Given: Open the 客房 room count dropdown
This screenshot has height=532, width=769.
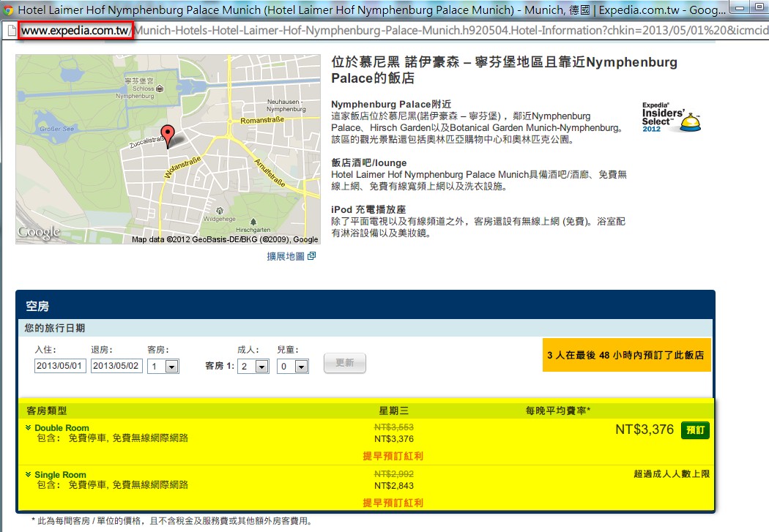Looking at the screenshot, I should tap(163, 366).
